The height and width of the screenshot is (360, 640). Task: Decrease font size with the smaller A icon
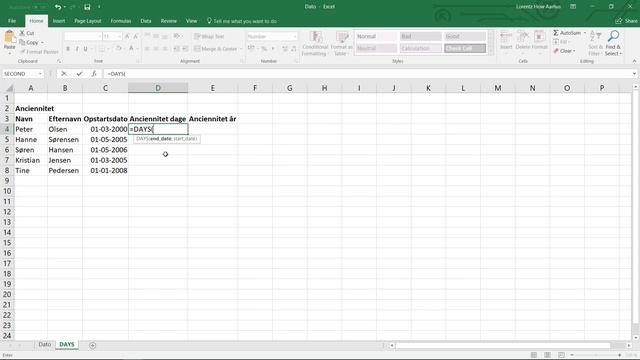136,36
